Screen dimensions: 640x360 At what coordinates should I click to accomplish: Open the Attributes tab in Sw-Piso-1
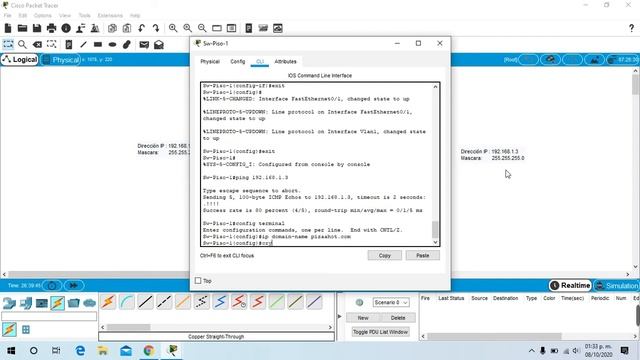(x=285, y=62)
